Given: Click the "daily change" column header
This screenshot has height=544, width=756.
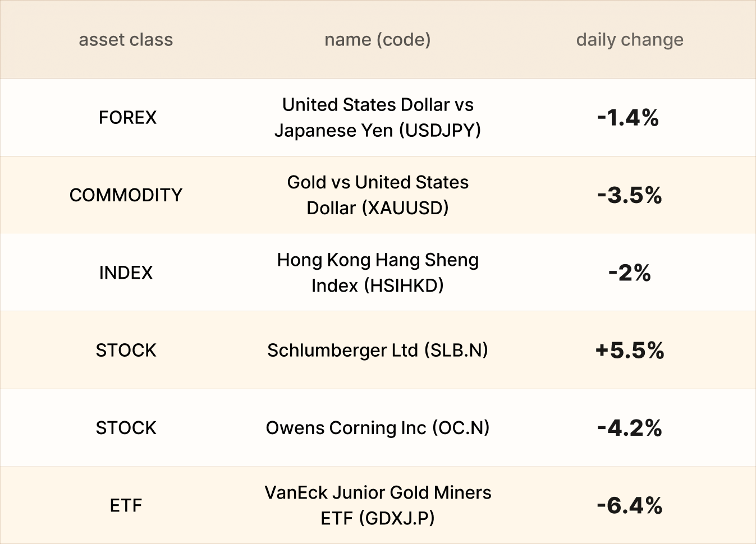Looking at the screenshot, I should pos(630,40).
